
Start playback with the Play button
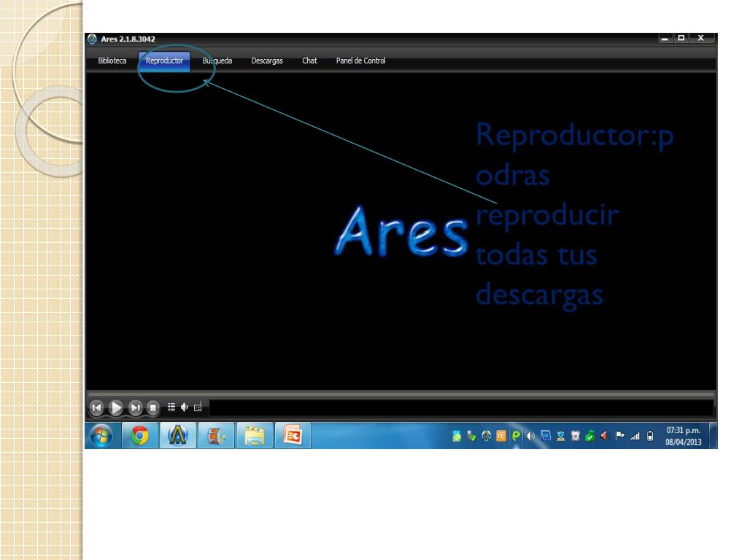point(116,408)
